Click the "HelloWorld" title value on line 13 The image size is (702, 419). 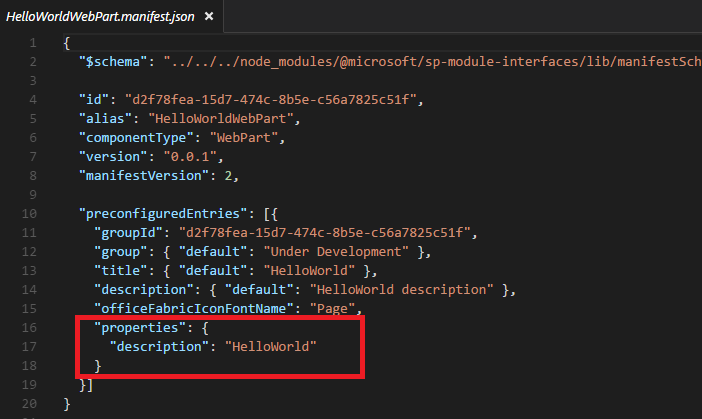coord(309,271)
